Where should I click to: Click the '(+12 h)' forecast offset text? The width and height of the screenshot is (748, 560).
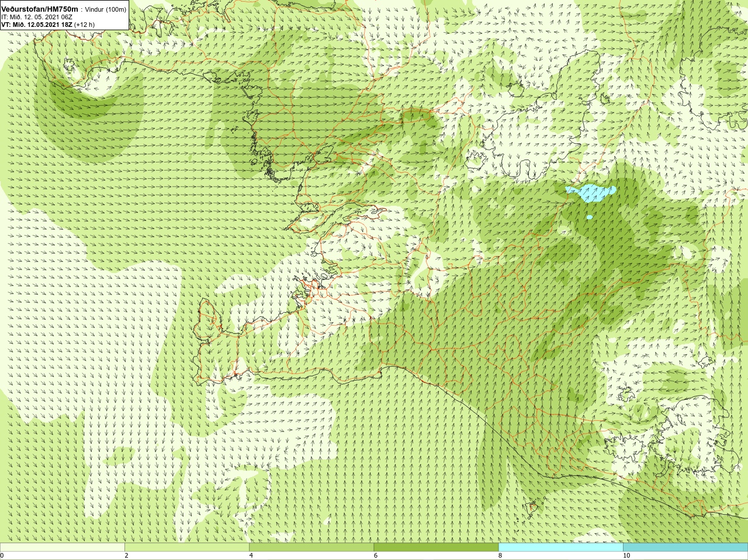[x=85, y=25]
